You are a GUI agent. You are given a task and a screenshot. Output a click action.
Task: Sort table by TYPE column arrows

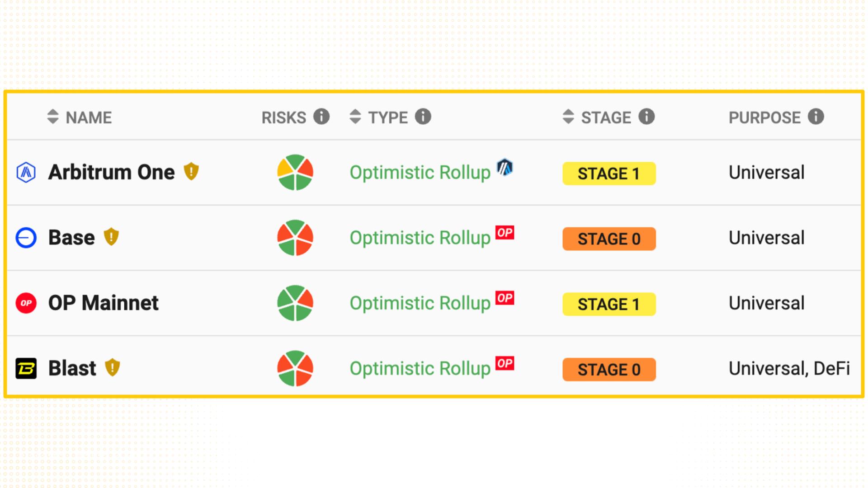355,117
